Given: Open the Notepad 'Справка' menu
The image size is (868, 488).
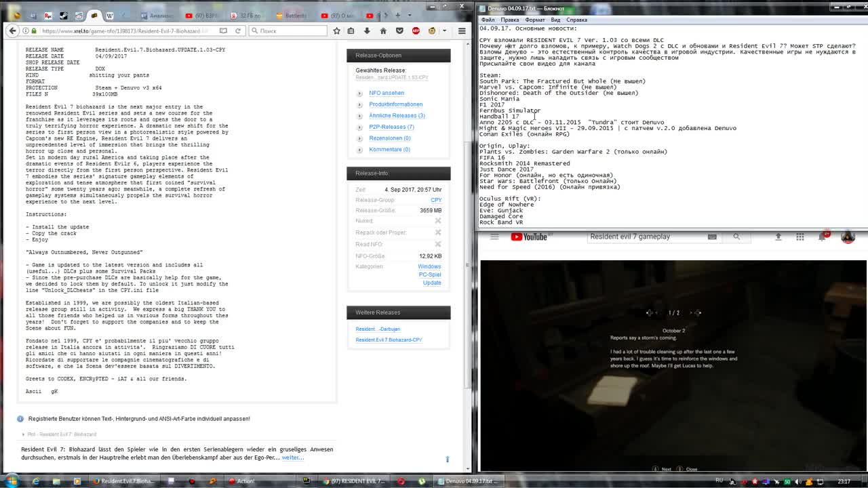Looking at the screenshot, I should [x=576, y=20].
